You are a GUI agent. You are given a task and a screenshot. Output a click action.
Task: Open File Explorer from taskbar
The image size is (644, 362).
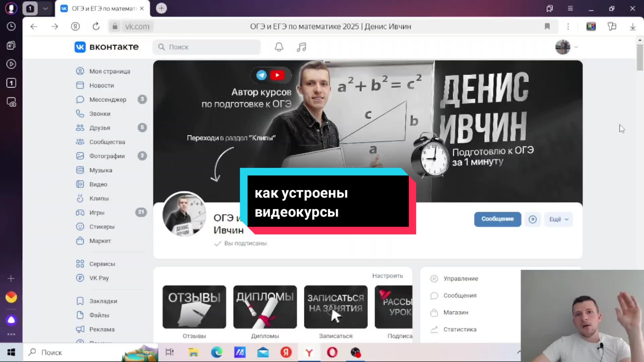tap(193, 352)
